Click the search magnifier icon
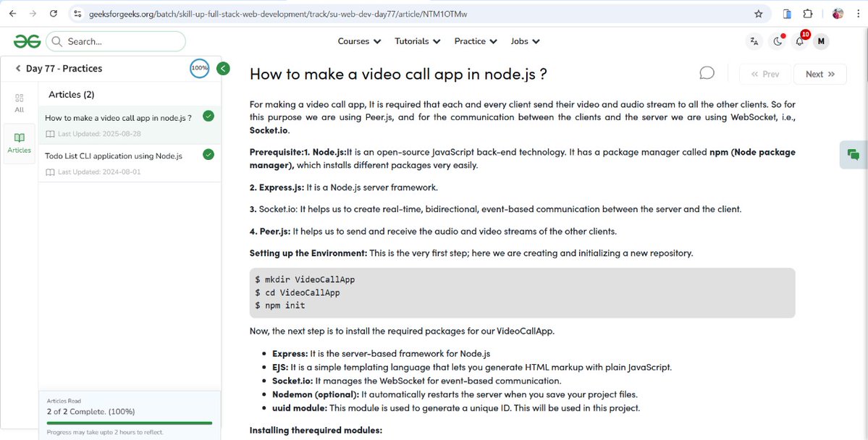This screenshot has width=868, height=440. (x=56, y=41)
